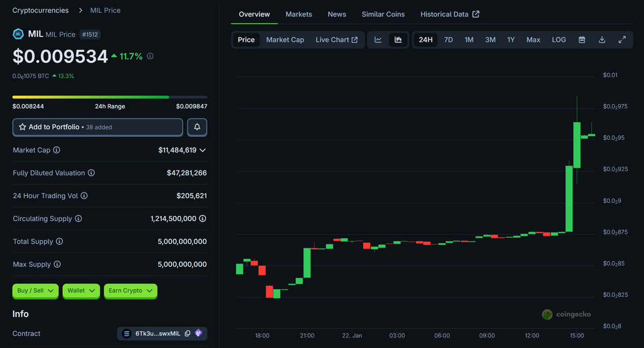644x348 pixels.
Task: Open the Buy / Sell dropdown
Action: click(x=35, y=290)
